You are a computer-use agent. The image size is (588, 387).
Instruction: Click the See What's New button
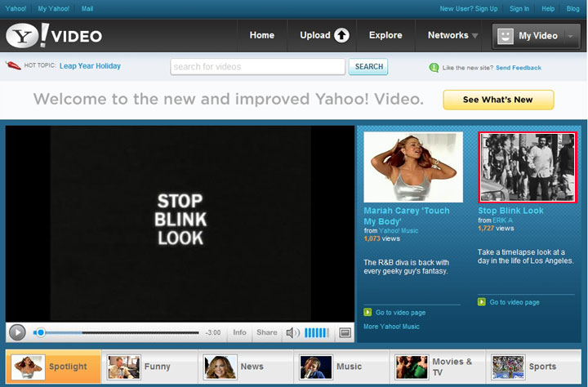pos(498,100)
